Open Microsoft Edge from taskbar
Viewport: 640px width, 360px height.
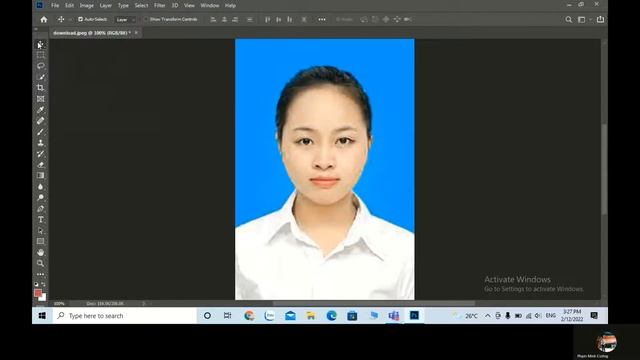point(331,316)
